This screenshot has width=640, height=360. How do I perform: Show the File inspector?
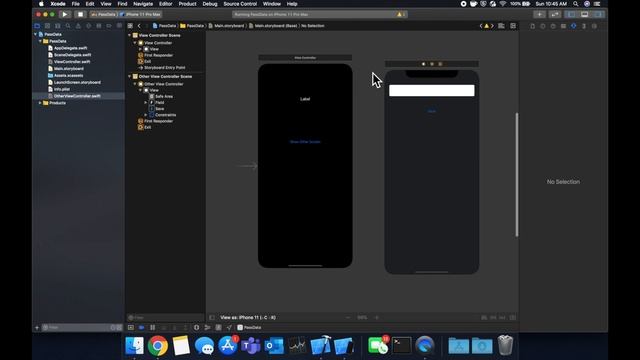[533, 26]
